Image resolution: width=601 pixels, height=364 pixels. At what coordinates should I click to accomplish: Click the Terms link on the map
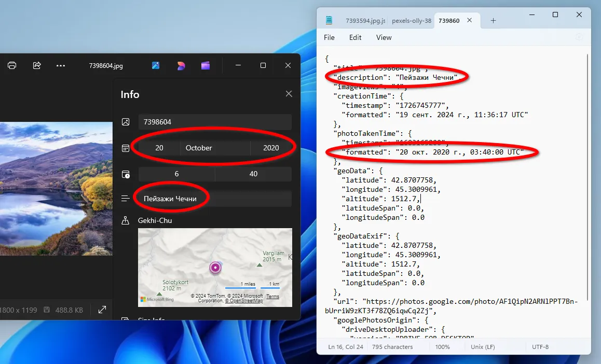[272, 297]
